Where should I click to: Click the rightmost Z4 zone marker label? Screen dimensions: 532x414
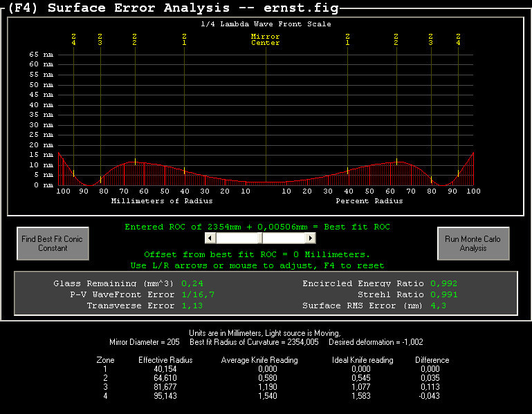(x=458, y=39)
